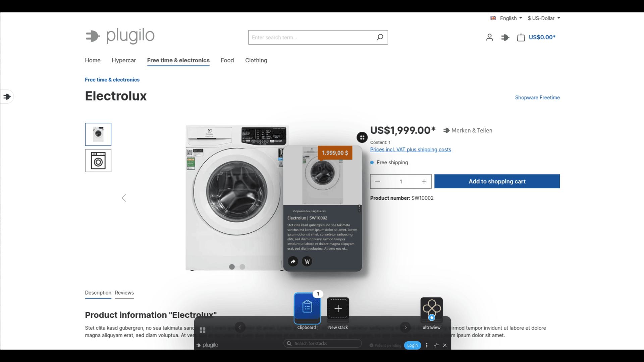Open the Clipboard stack

307,308
